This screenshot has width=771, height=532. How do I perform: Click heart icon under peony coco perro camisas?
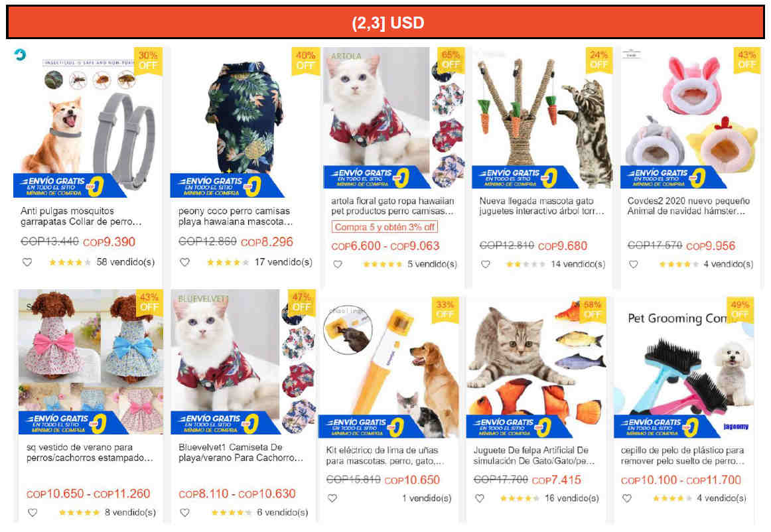pos(185,263)
